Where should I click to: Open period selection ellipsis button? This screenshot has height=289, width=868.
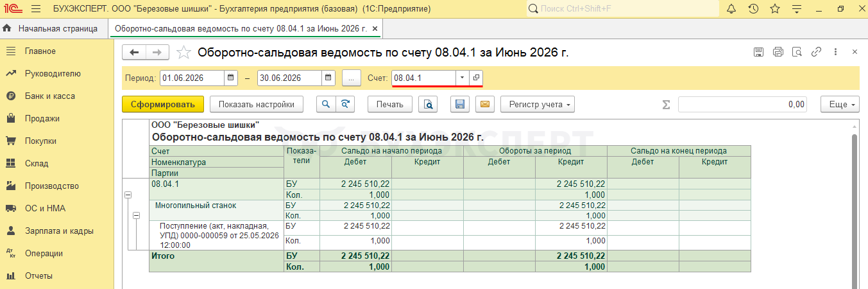point(352,78)
